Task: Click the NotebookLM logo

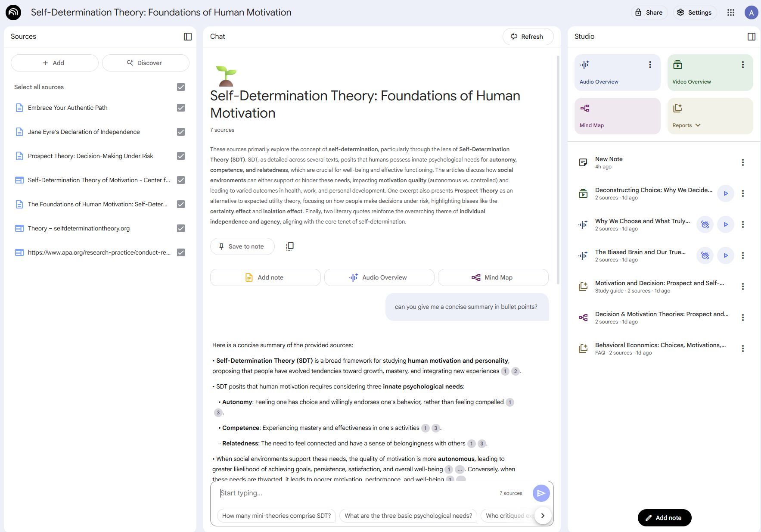Action: (13, 12)
